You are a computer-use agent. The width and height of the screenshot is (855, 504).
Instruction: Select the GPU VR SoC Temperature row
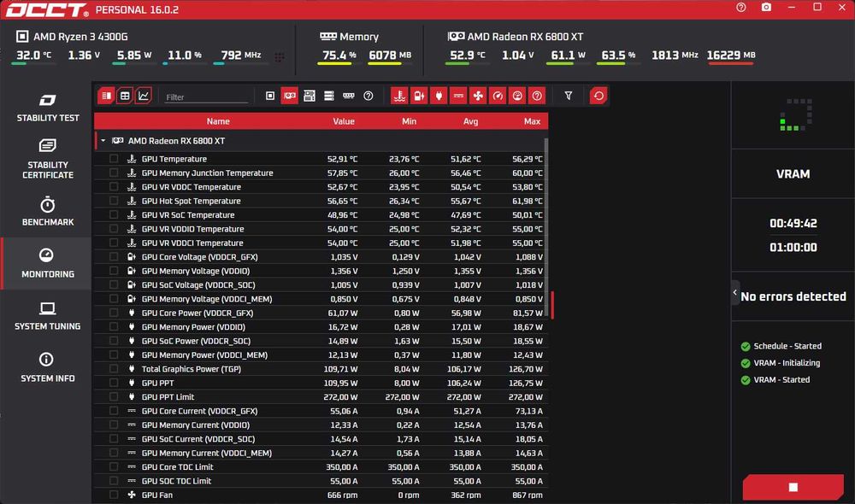(321, 214)
